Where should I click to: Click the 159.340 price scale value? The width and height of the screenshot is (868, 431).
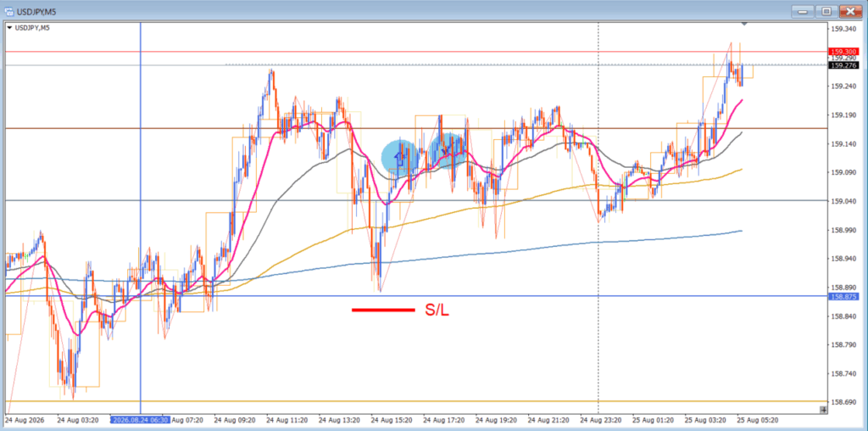[843, 29]
